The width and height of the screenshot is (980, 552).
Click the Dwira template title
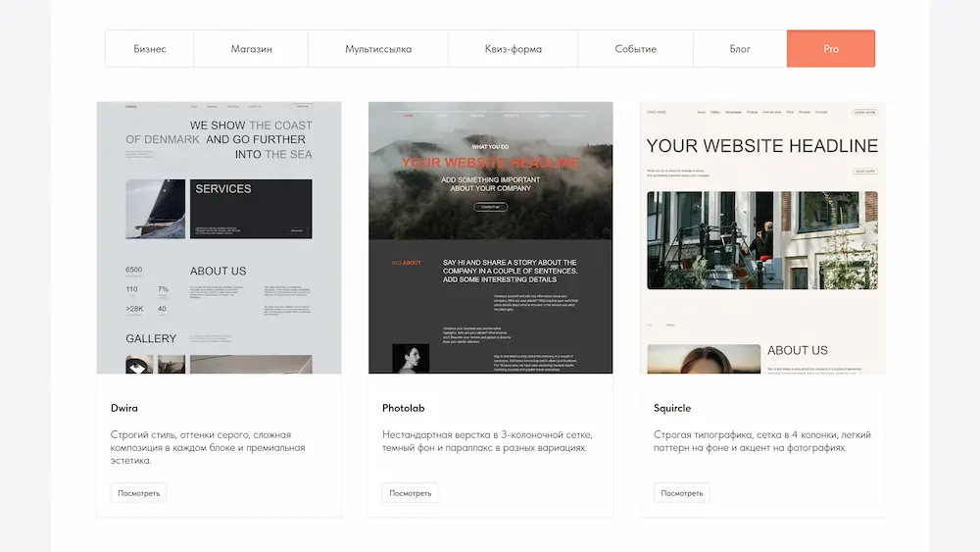tap(124, 408)
